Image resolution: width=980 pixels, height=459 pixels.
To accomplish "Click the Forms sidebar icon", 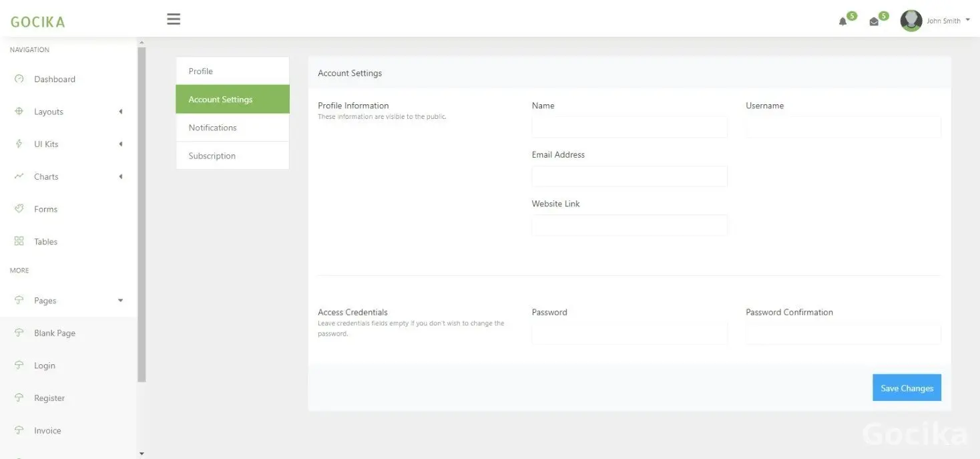I will tap(19, 208).
